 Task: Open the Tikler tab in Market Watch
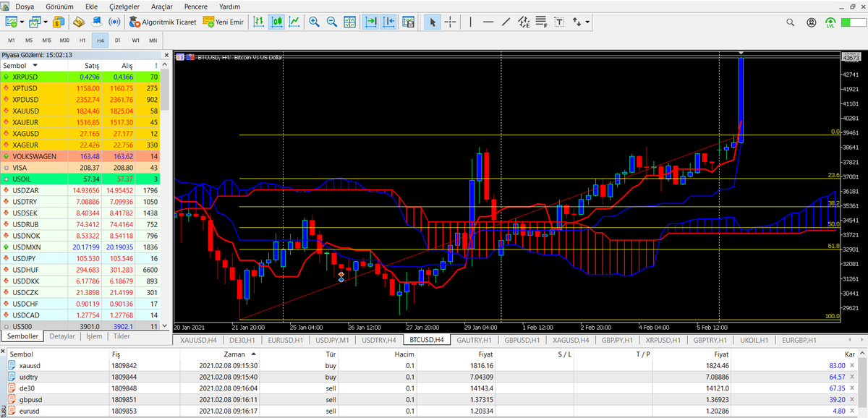[x=122, y=336]
